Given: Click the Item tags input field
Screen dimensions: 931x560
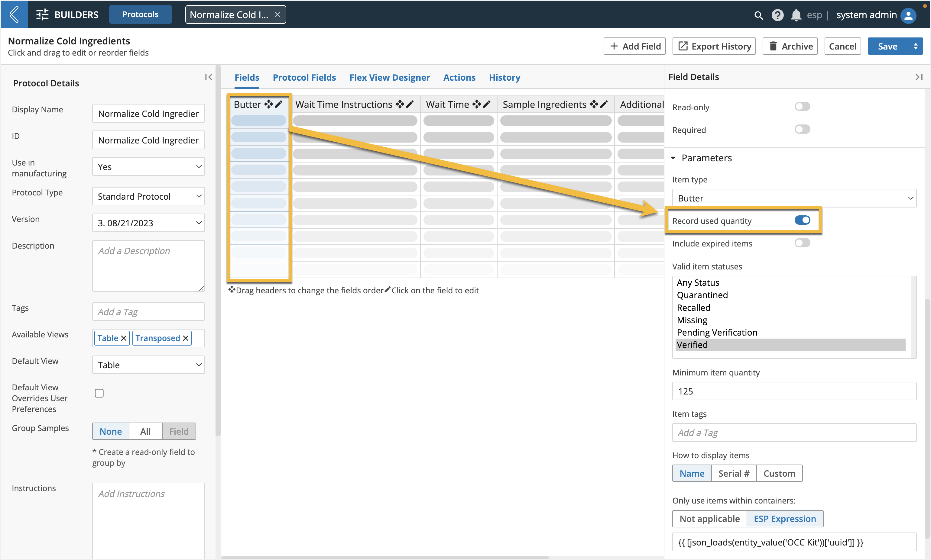Looking at the screenshot, I should click(794, 433).
